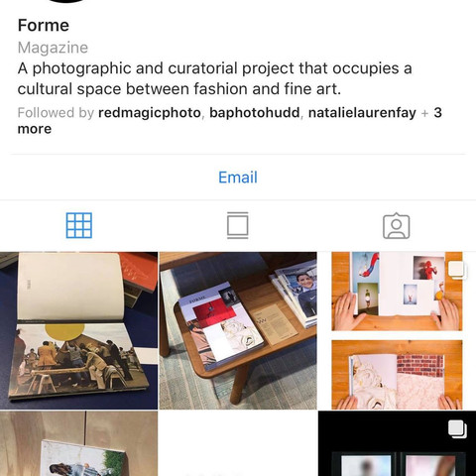Open the Forme magazine on table post
Viewport: 476px width, 476px height.
238,330
